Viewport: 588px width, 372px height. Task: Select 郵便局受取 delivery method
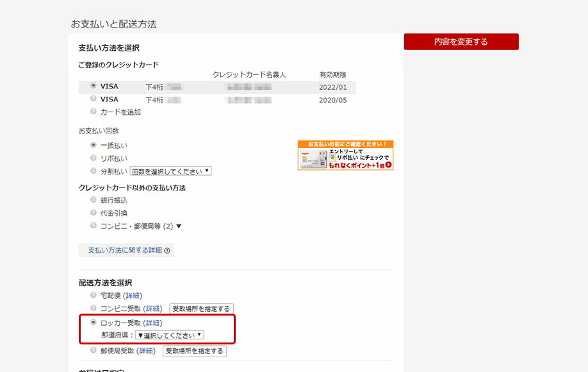point(94,350)
